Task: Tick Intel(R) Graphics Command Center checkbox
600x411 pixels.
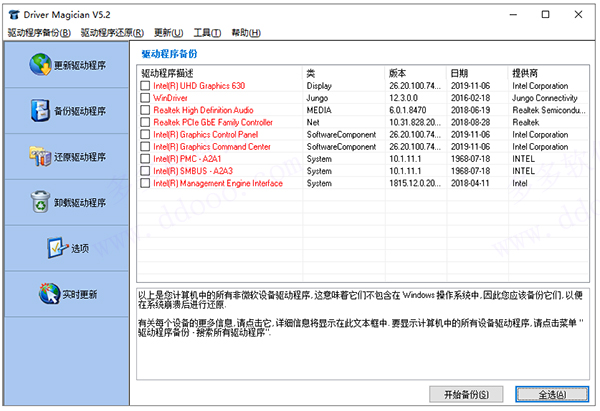Action: click(x=145, y=147)
